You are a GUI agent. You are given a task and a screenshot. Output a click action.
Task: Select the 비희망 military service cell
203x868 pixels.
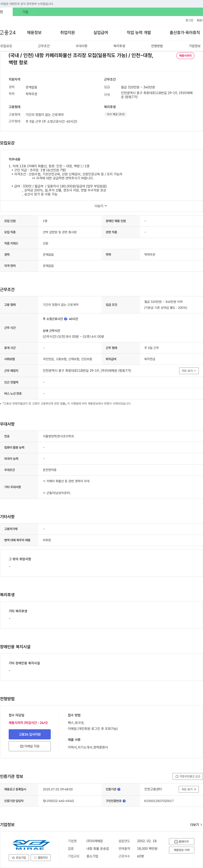pos(47,540)
